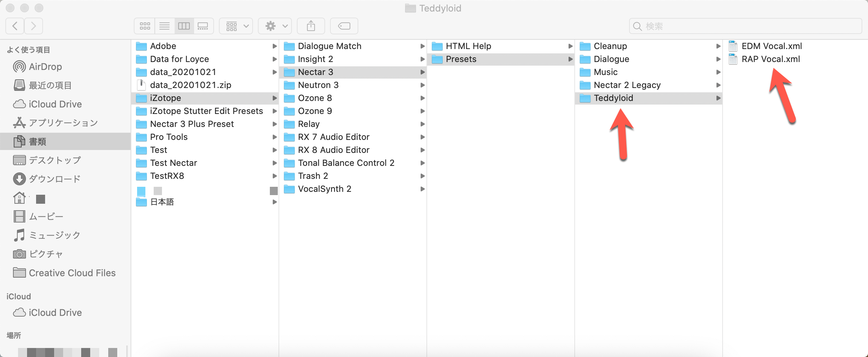Open Creative Cloud Files in the sidebar
This screenshot has height=357, width=868.
(x=65, y=273)
